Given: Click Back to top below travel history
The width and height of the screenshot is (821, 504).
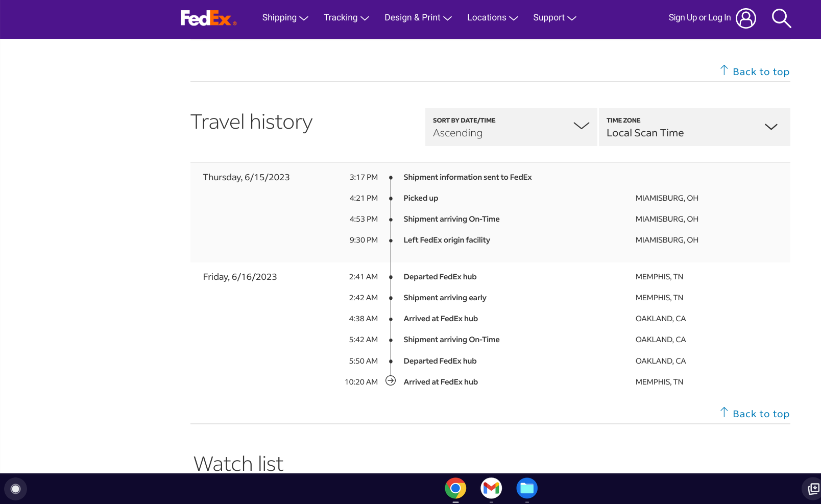Looking at the screenshot, I should (755, 414).
